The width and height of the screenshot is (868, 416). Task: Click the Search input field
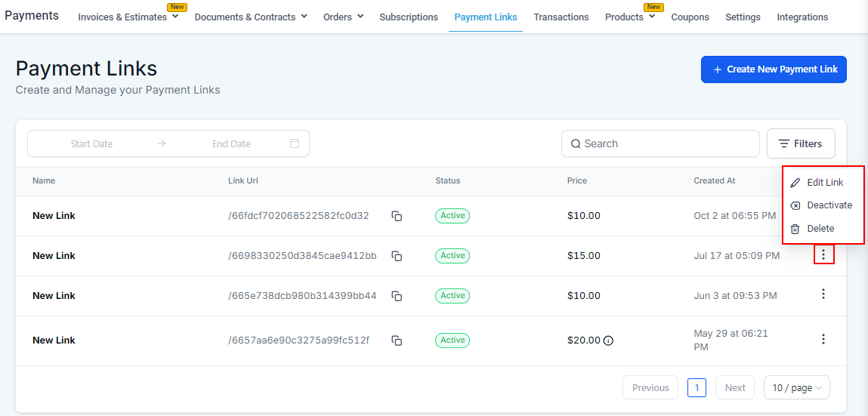(x=665, y=143)
